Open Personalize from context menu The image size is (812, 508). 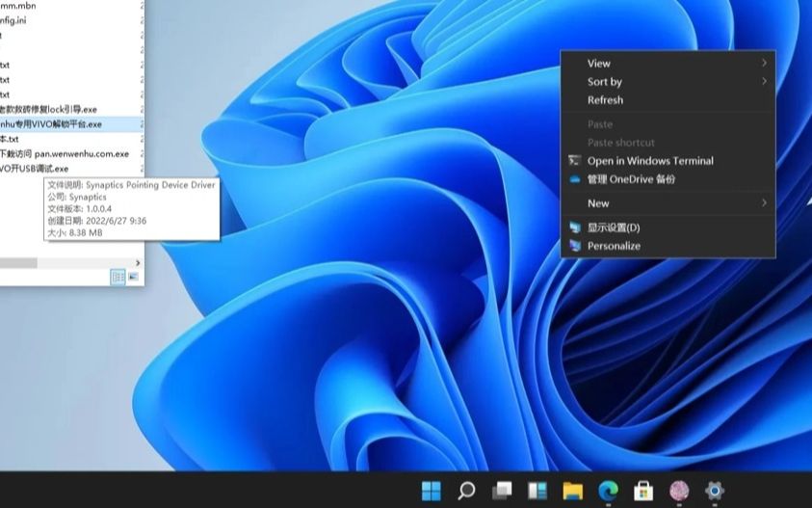point(668,246)
